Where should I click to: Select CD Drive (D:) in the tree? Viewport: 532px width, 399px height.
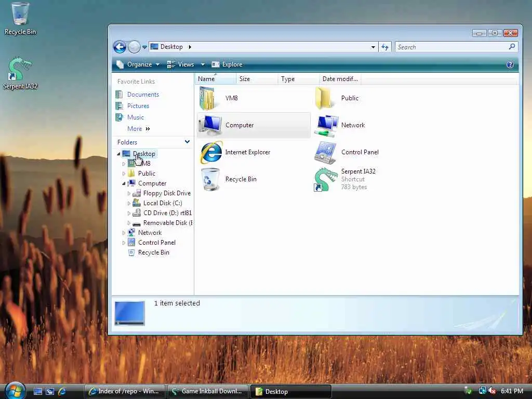[x=167, y=212]
